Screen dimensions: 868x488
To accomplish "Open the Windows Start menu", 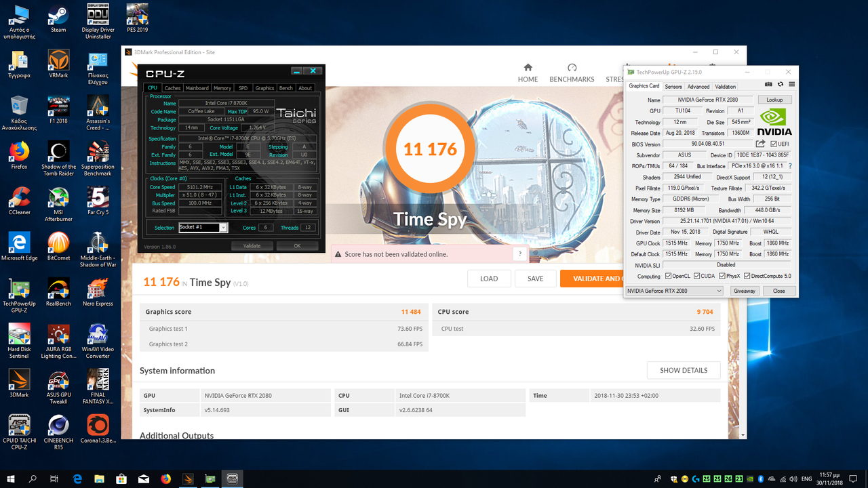I will (11, 479).
